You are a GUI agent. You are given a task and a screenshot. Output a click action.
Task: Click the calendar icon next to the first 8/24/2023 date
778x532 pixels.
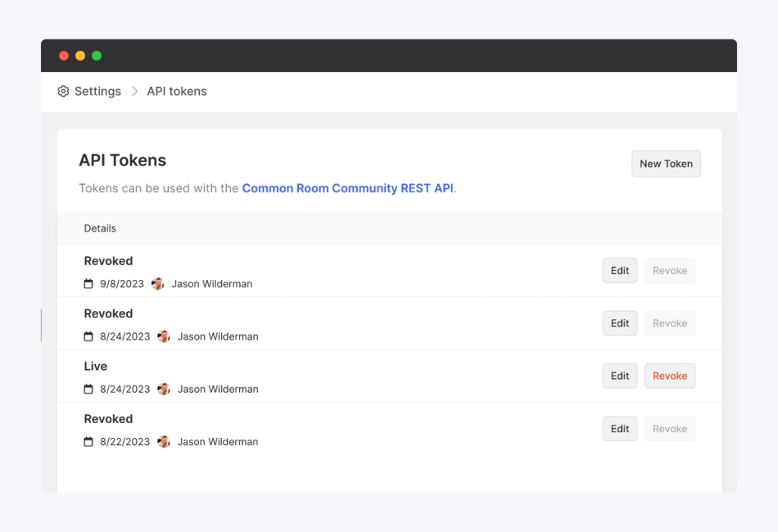[88, 336]
